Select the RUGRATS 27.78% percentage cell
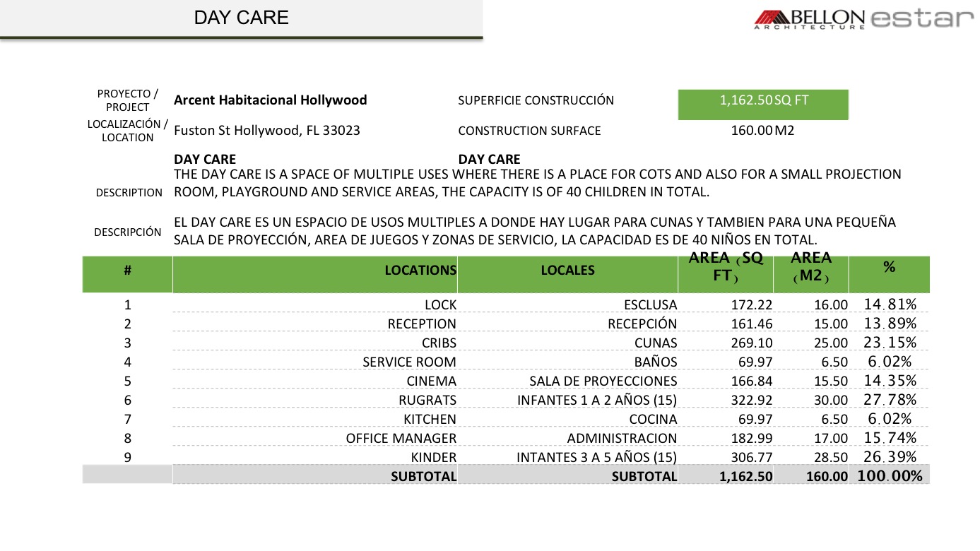 [890, 400]
